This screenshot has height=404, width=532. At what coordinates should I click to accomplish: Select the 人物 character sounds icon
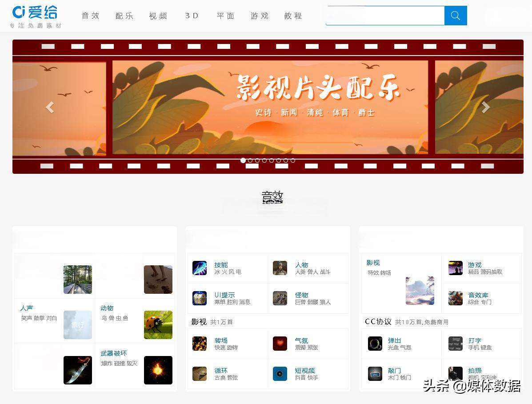point(280,268)
